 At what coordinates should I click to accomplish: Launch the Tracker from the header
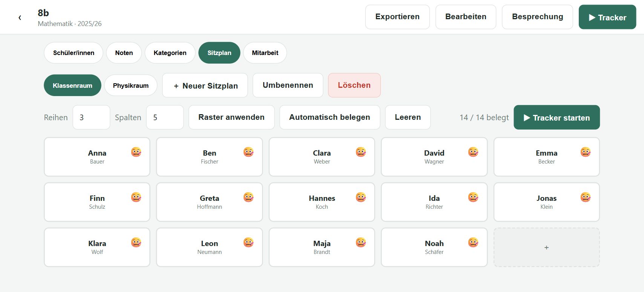pyautogui.click(x=607, y=17)
